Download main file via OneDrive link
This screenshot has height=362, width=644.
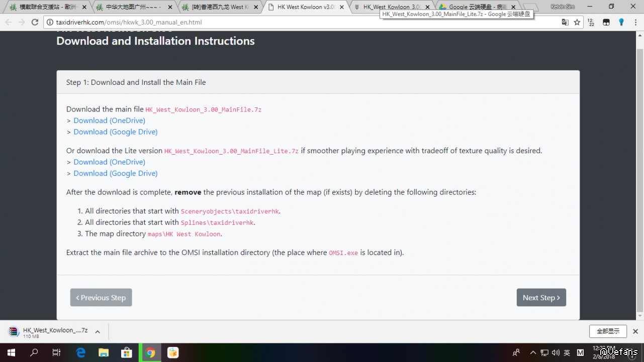(x=109, y=120)
